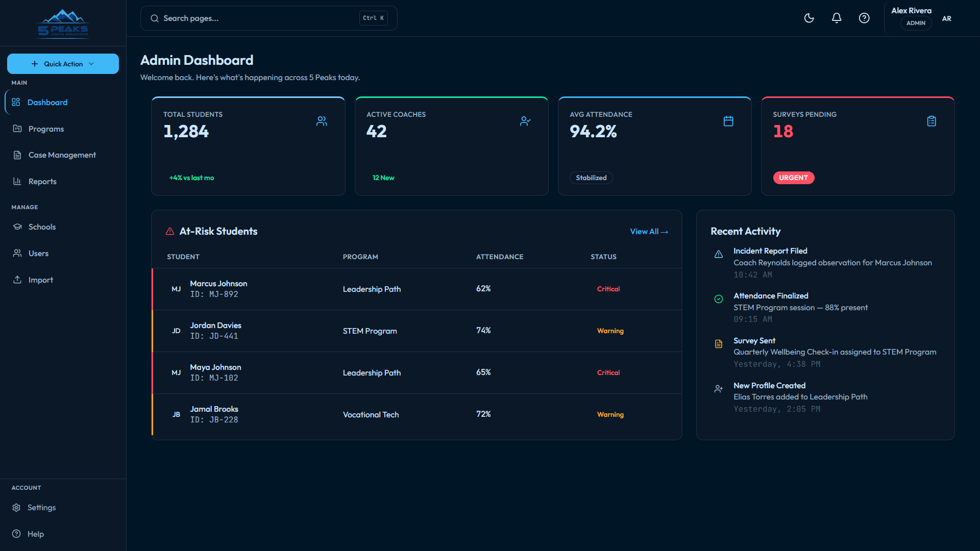Toggle dark mode moon icon
Screen dimensions: 980x551
coord(809,18)
